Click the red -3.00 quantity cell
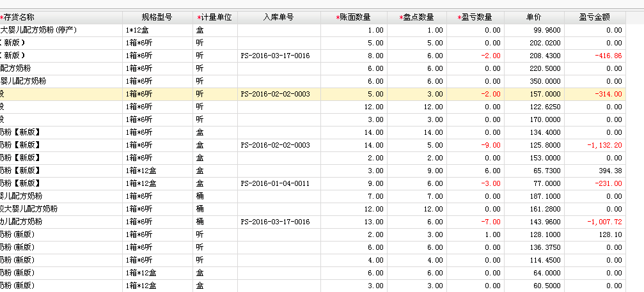 click(476, 183)
